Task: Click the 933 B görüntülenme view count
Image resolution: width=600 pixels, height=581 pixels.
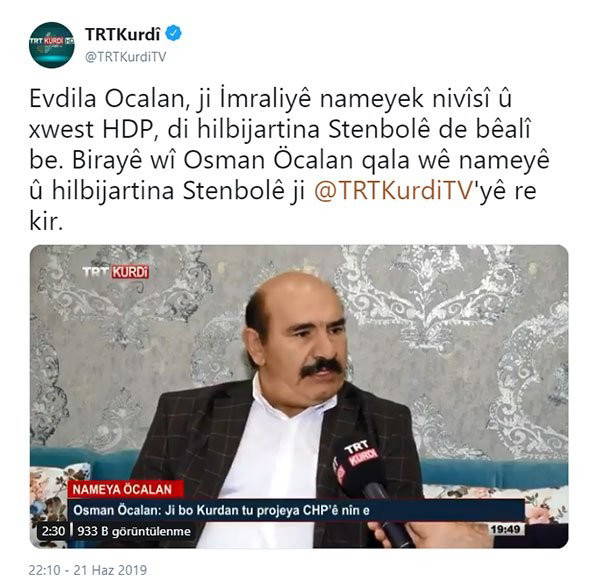Action: click(134, 531)
